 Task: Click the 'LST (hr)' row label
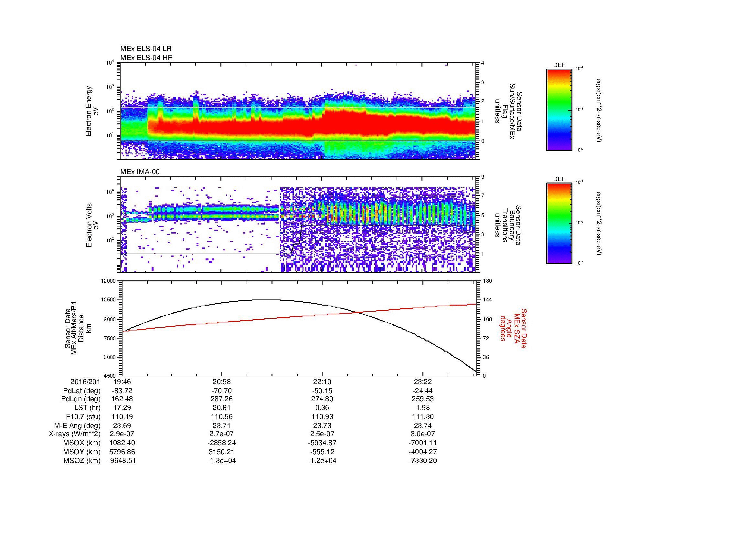point(87,408)
